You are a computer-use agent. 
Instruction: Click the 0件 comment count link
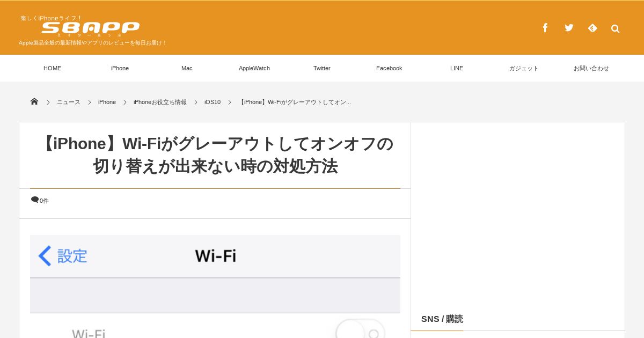pos(44,201)
